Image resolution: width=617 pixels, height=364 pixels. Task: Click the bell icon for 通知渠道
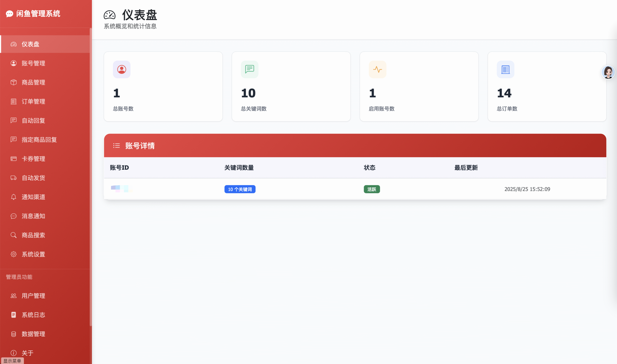[x=13, y=197]
